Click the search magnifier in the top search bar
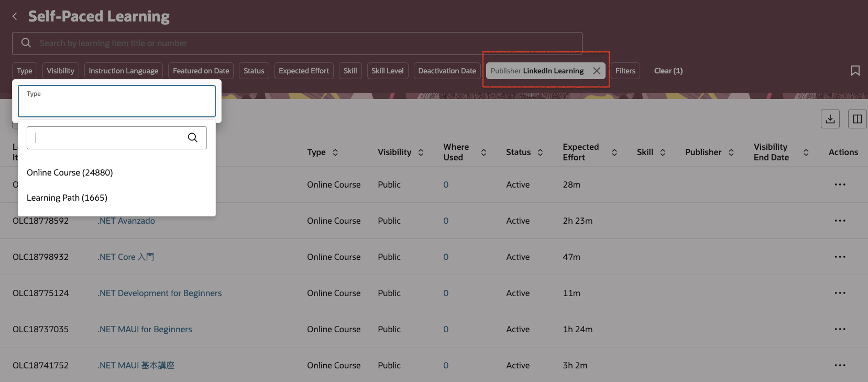 [x=26, y=43]
